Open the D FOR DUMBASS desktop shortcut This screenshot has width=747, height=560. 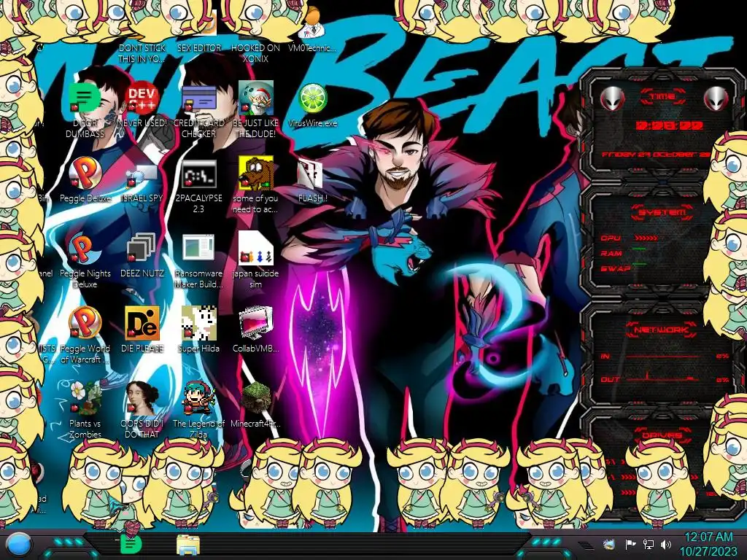[x=85, y=98]
